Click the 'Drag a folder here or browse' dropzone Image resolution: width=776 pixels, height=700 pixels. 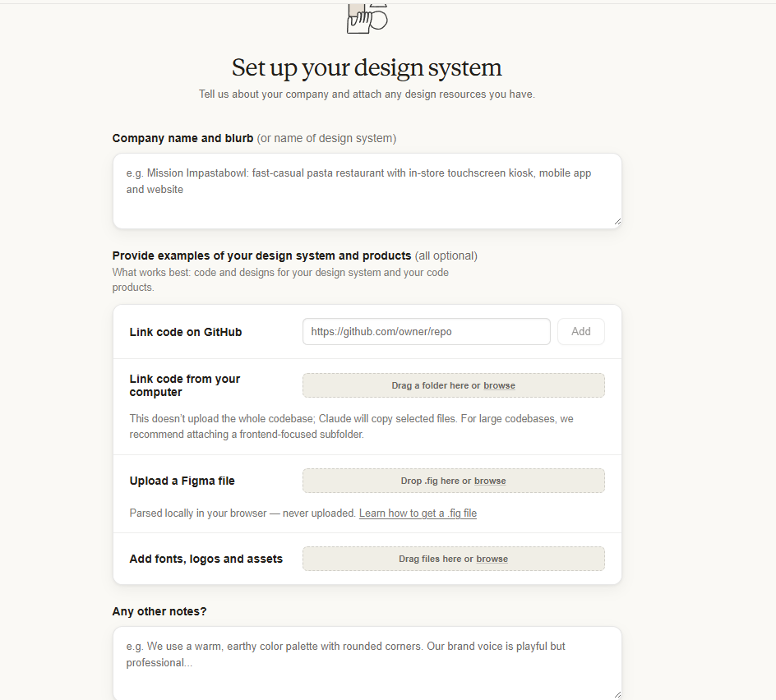pos(453,385)
